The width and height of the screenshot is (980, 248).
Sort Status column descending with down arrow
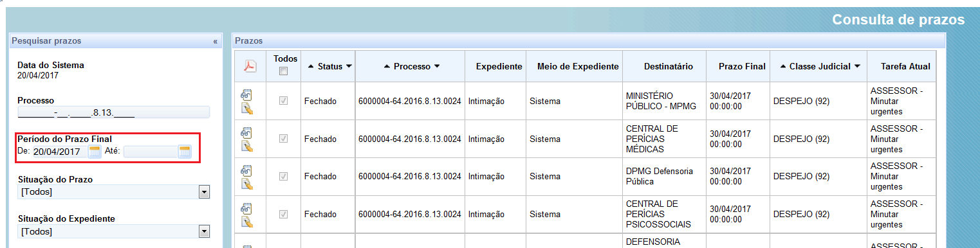349,66
